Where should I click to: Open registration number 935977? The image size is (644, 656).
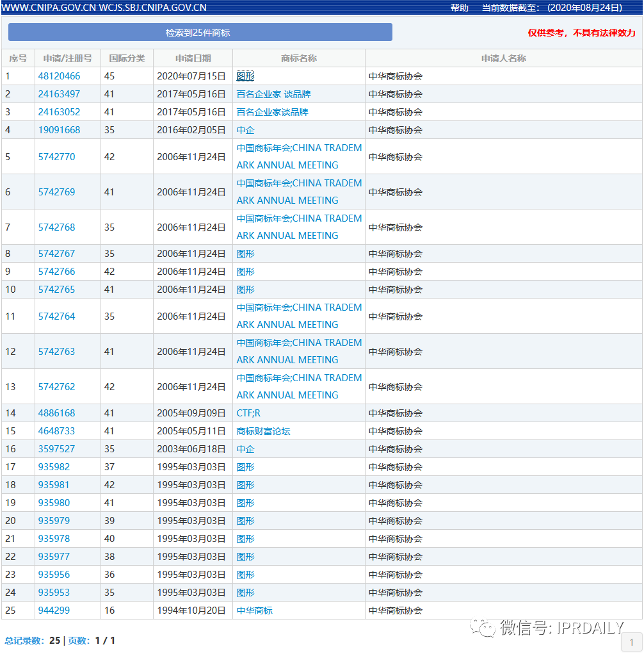pyautogui.click(x=54, y=557)
